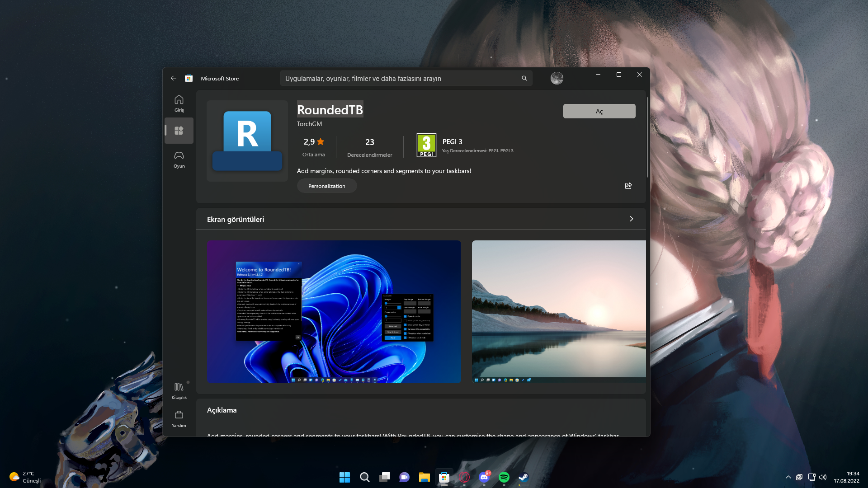Open the Yardım help section

tap(179, 418)
